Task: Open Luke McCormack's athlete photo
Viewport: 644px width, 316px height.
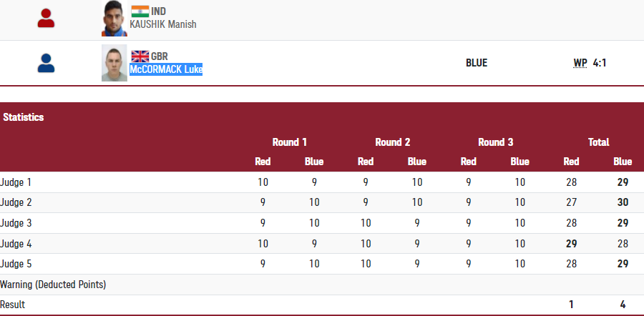Action: tap(114, 64)
